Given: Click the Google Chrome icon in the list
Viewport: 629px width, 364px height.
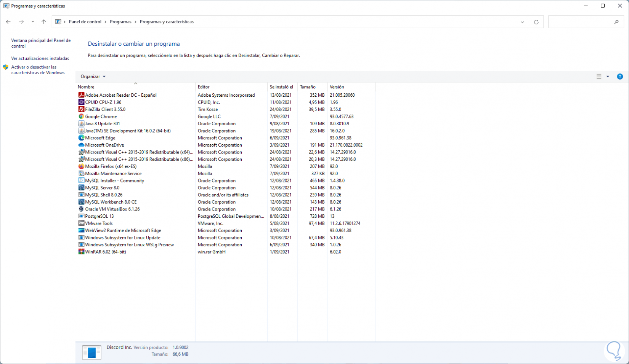Looking at the screenshot, I should 81,117.
